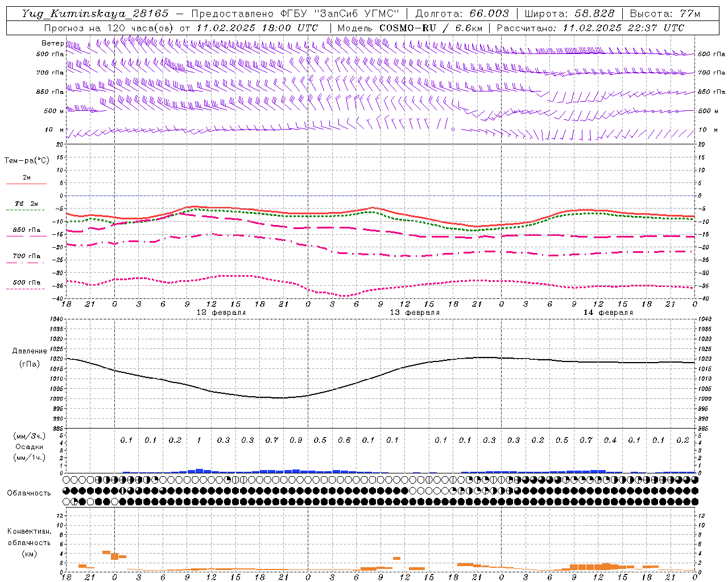This screenshot has width=728, height=582.
Task: Click the 12 февраля date label
Action: pos(221,313)
